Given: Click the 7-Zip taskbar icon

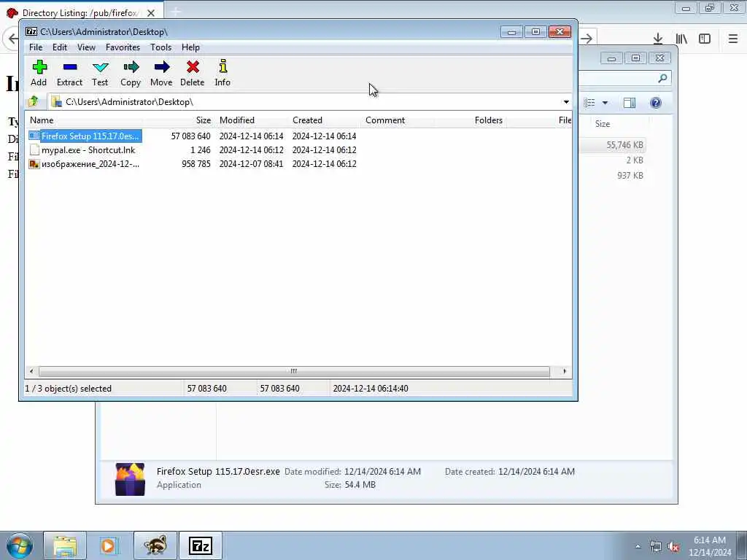Looking at the screenshot, I should coord(201,545).
